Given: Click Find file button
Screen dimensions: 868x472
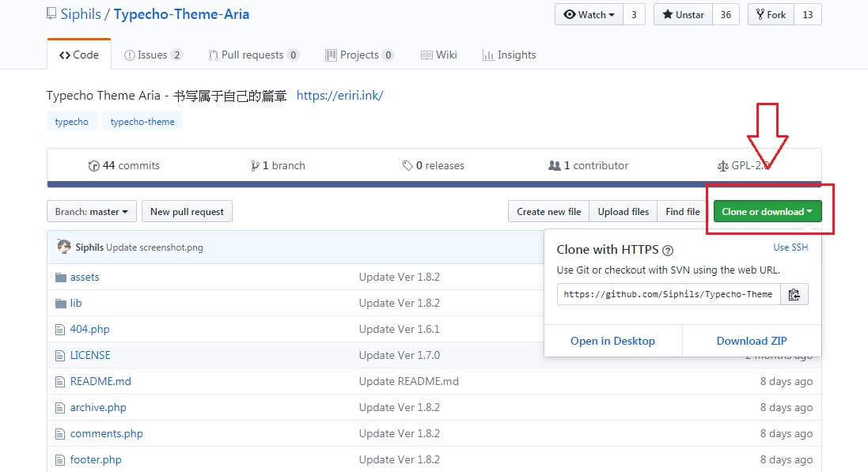Looking at the screenshot, I should 683,211.
